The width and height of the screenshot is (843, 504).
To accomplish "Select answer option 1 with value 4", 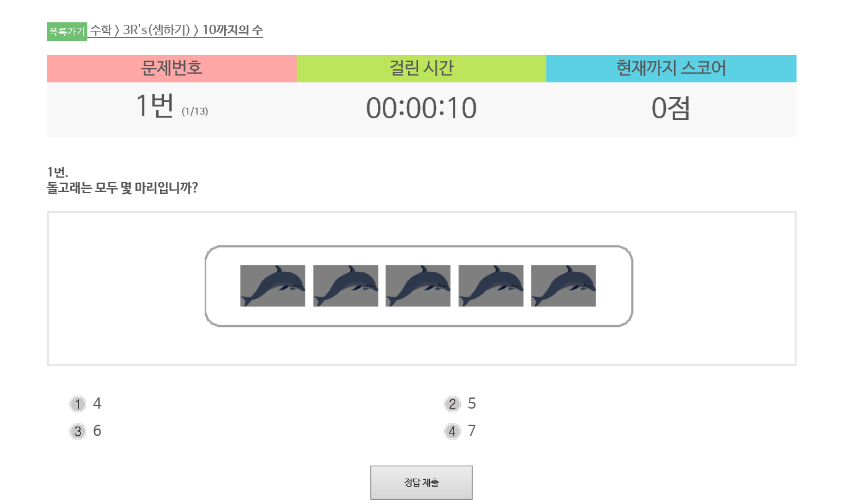I will tap(77, 404).
